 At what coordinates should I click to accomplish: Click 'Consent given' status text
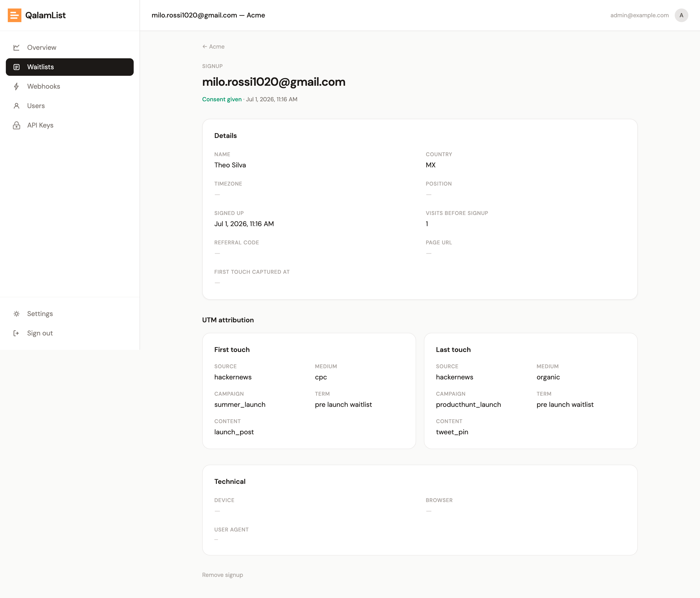coord(222,99)
